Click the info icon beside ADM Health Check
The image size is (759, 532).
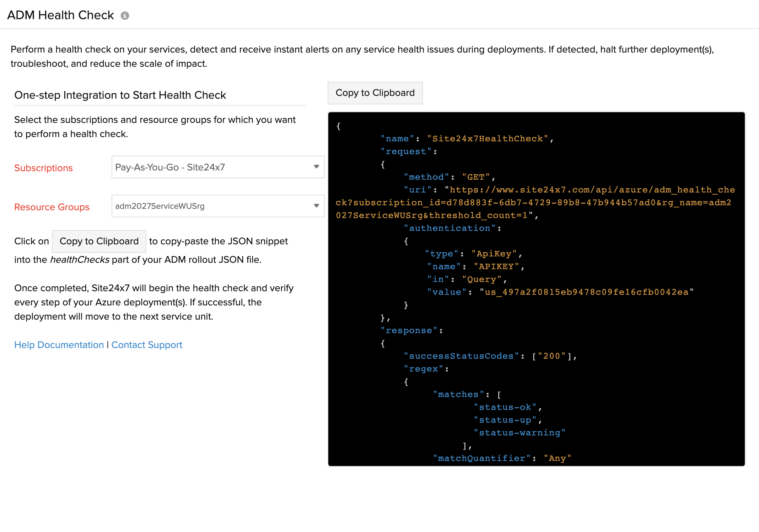pyautogui.click(x=125, y=16)
